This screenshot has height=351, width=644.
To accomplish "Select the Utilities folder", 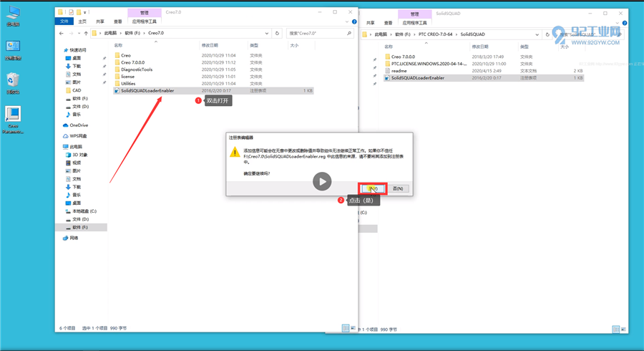I will click(x=128, y=83).
